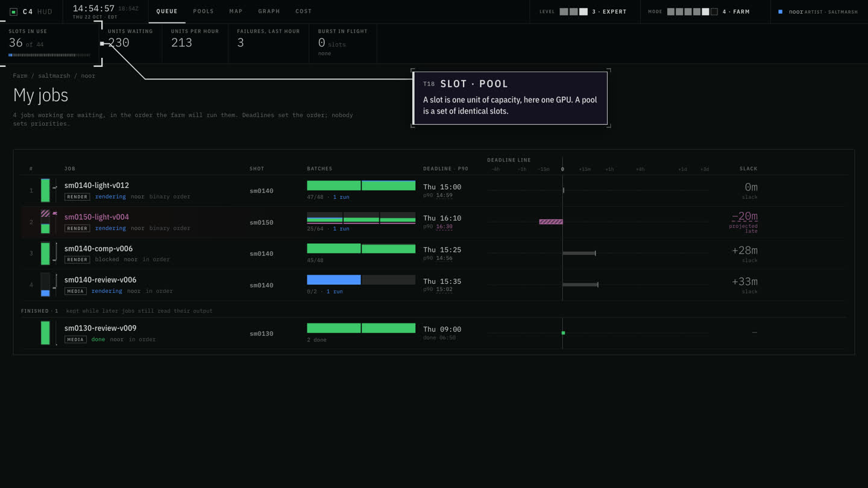The width and height of the screenshot is (868, 488).
Task: Open the MAP tab
Action: [x=236, y=11]
